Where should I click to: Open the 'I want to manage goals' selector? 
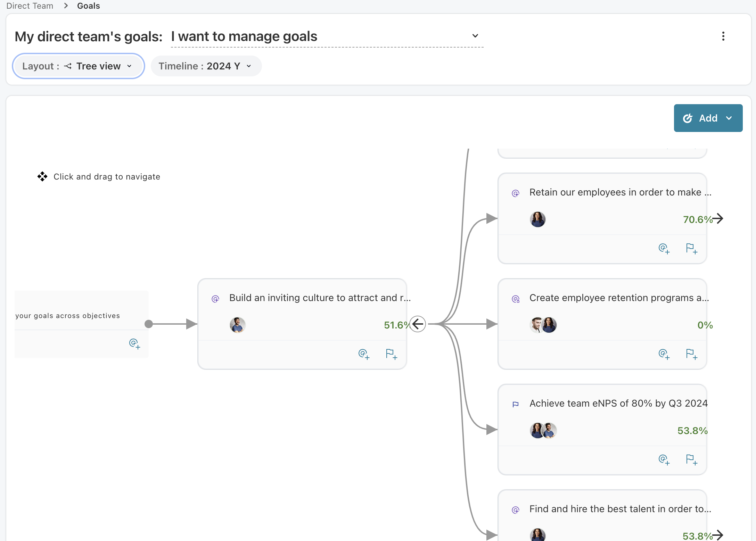[327, 36]
